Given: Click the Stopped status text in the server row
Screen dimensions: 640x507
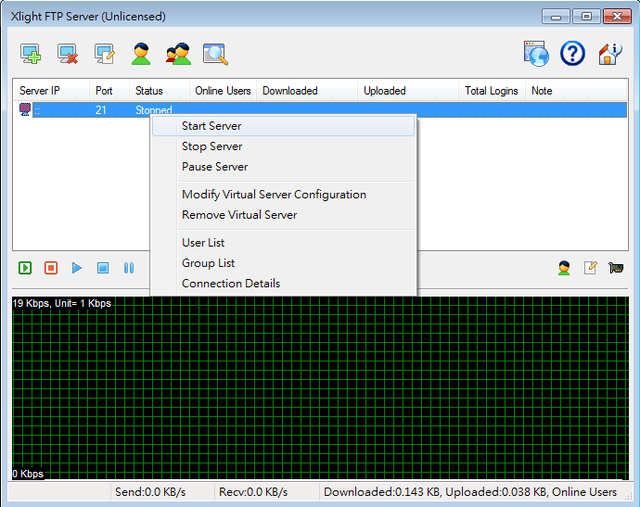Looking at the screenshot, I should click(x=154, y=110).
